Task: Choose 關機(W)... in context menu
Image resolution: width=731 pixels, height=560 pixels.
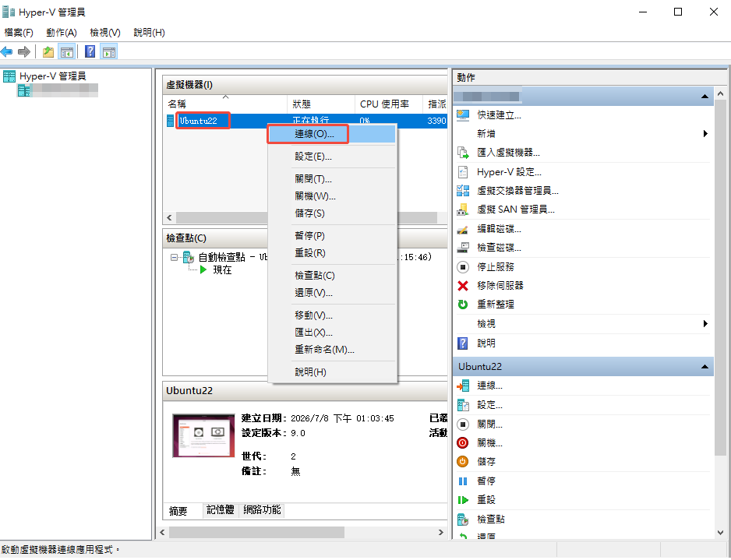Action: (332, 196)
